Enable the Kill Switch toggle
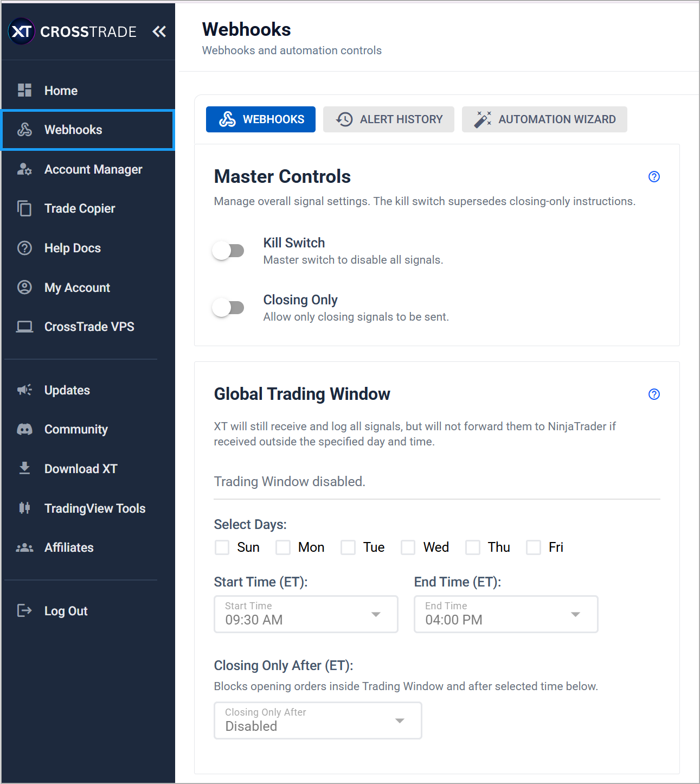Viewport: 700px width, 784px height. (x=228, y=250)
